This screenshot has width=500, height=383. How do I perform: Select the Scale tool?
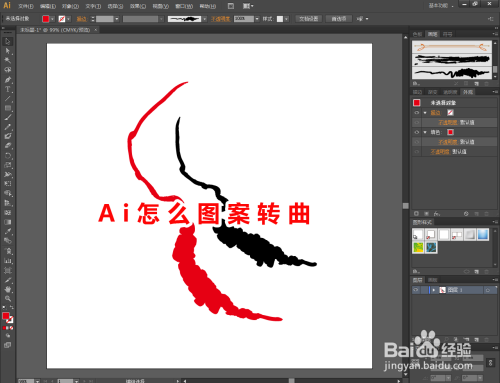8,165
